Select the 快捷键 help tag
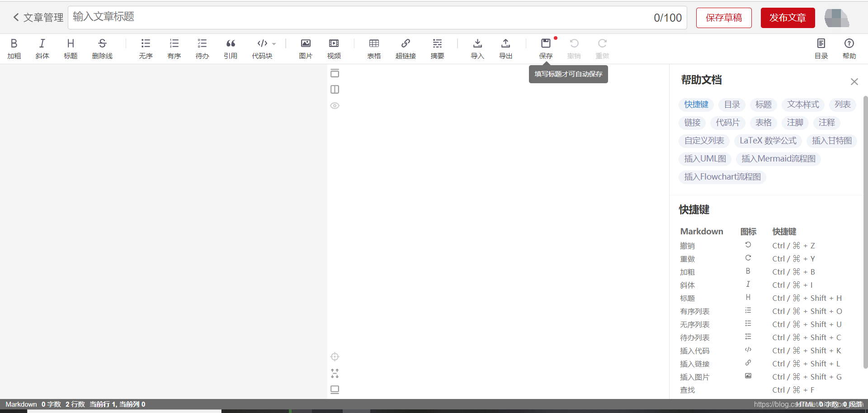The height and width of the screenshot is (413, 868). coord(696,104)
